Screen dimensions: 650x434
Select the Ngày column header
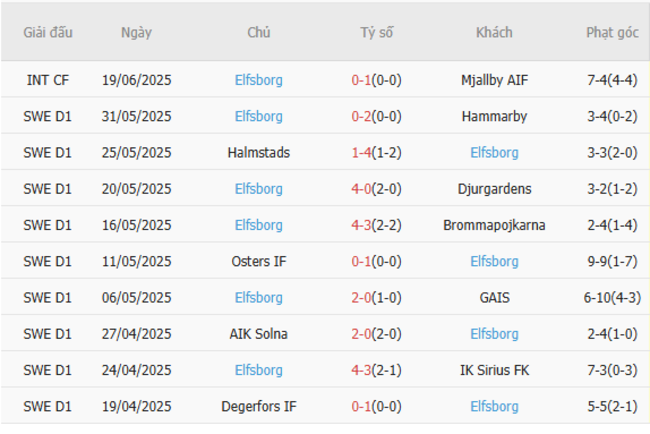[136, 33]
